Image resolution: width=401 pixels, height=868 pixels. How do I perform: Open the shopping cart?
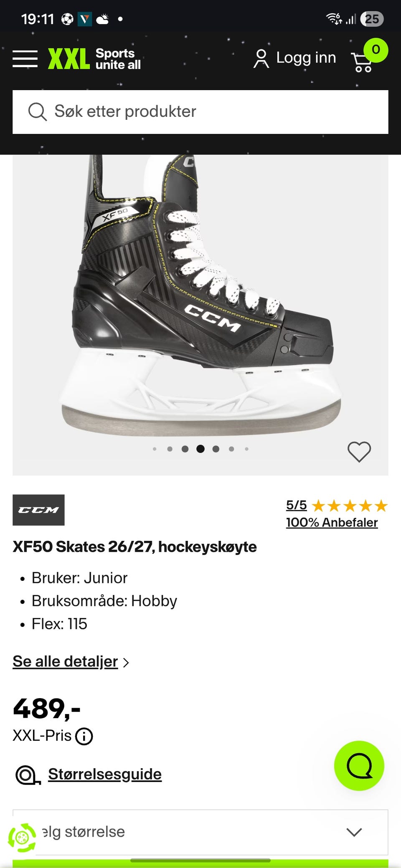[x=363, y=62]
